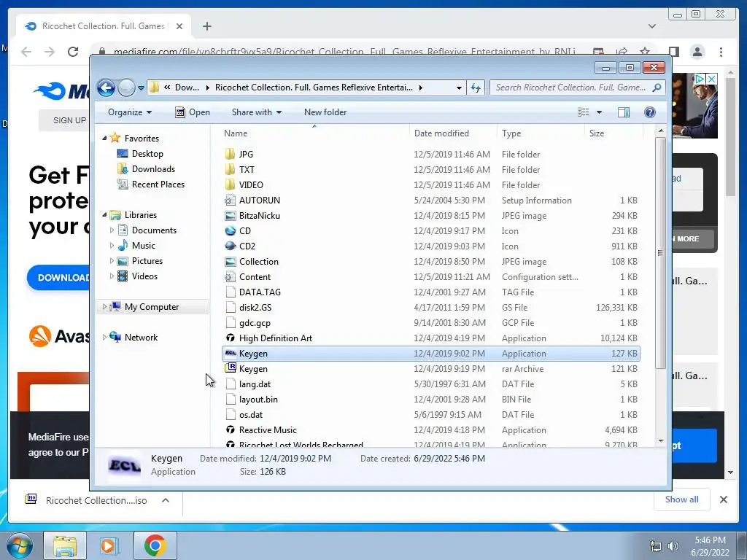Viewport: 747px width, 560px height.
Task: Open the recent locations dropdown arrow
Action: [141, 88]
